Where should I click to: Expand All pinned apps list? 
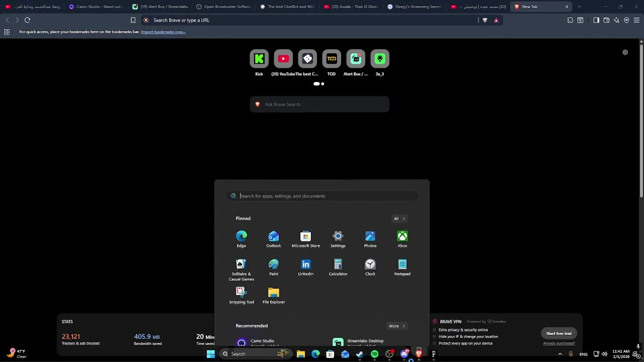tap(399, 219)
